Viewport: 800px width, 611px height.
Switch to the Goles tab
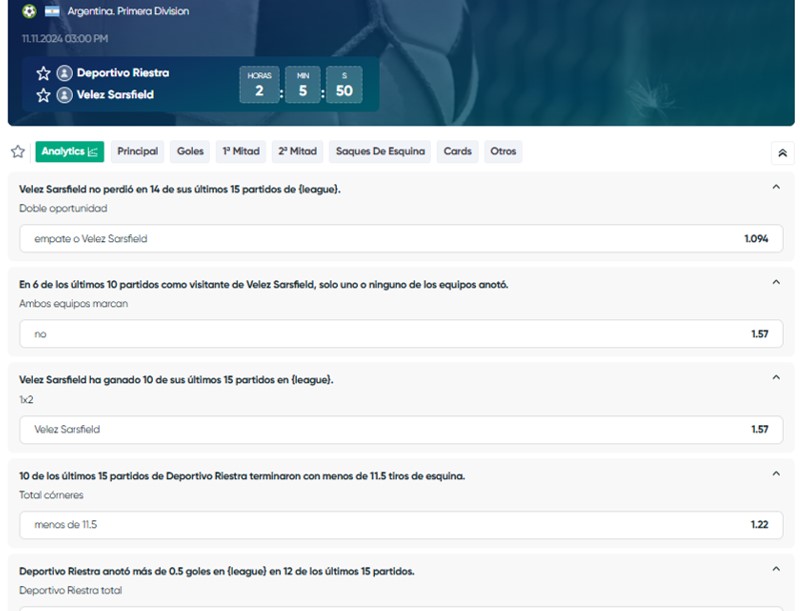pos(190,151)
